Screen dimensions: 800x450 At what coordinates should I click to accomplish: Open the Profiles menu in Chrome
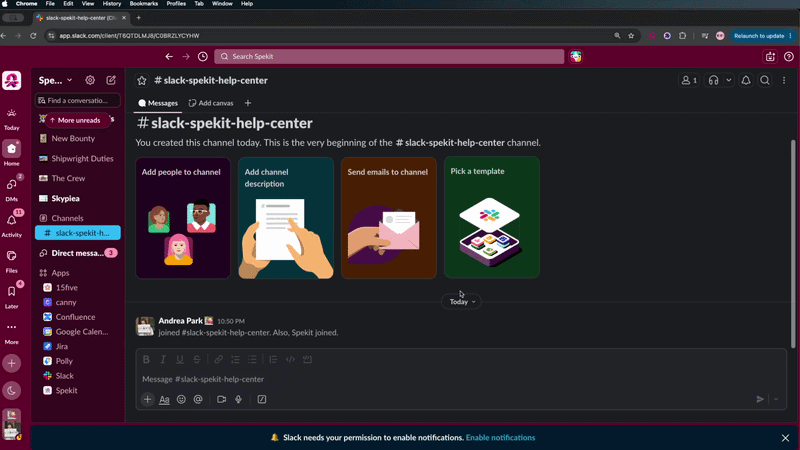(176, 4)
